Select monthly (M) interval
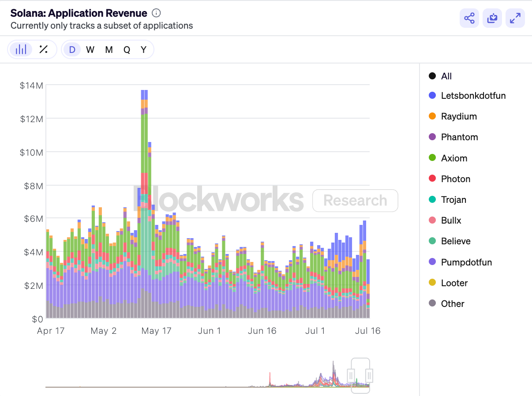 pyautogui.click(x=109, y=49)
